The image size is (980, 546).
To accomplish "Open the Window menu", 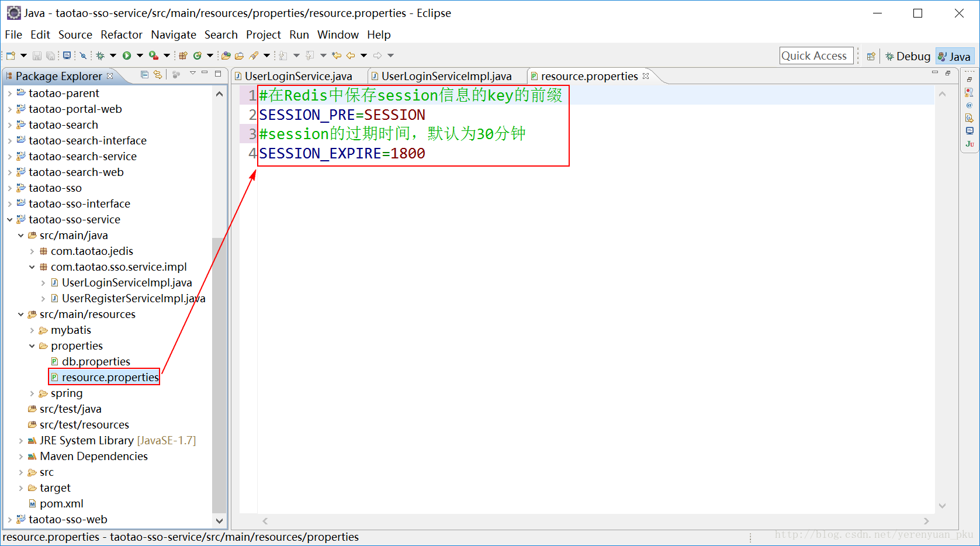I will (338, 34).
